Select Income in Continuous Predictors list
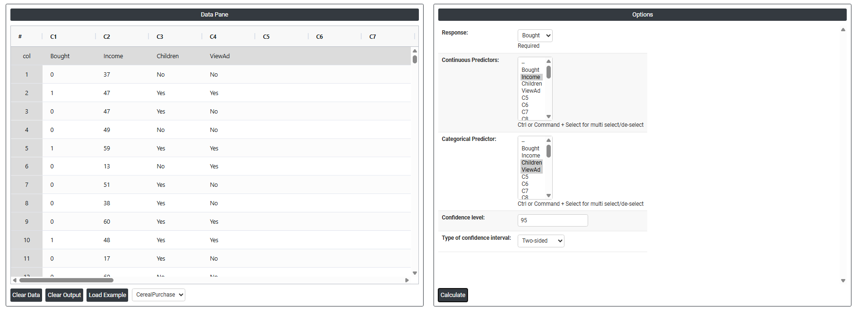Viewport: 868px width, 315px height. (x=530, y=77)
